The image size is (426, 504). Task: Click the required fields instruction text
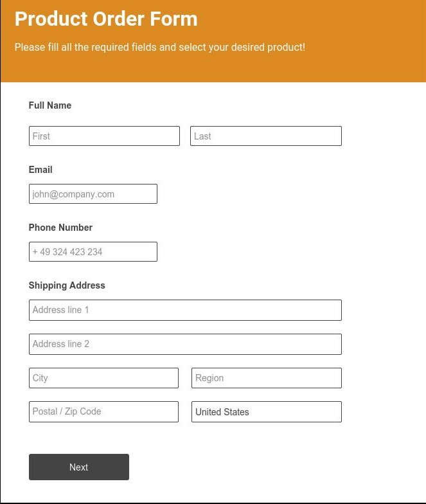tap(160, 48)
